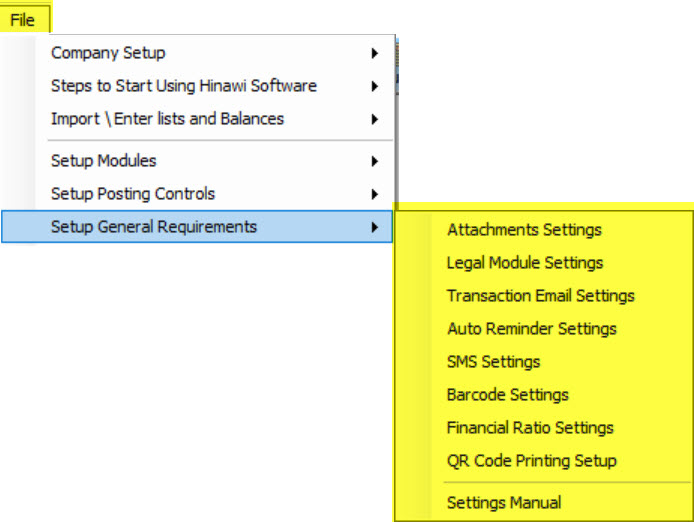Viewport: 694px width, 522px height.
Task: Open QR Code Printing Setup
Action: coord(544,461)
